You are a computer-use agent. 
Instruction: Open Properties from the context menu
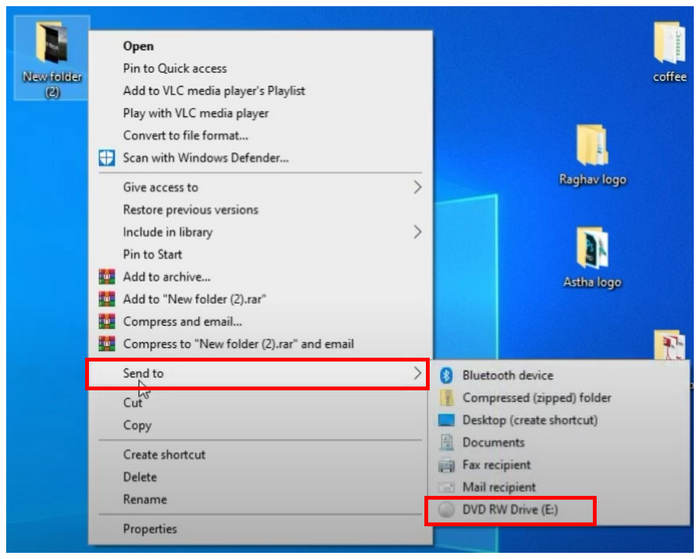pos(260,529)
